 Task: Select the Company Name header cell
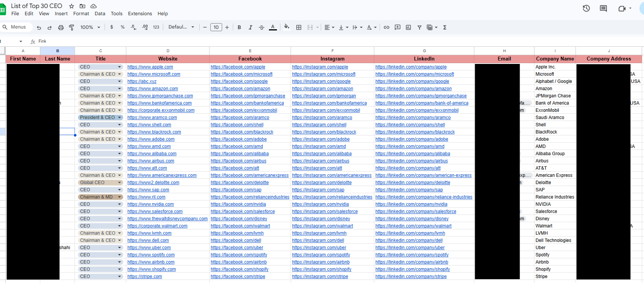pyautogui.click(x=555, y=59)
